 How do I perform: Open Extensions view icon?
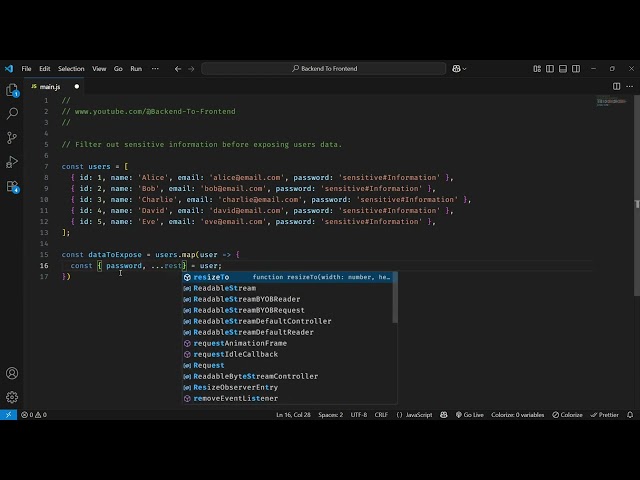(x=12, y=187)
